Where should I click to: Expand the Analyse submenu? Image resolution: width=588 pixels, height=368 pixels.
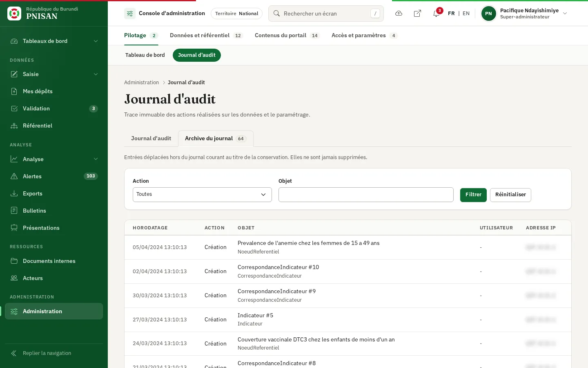54,159
